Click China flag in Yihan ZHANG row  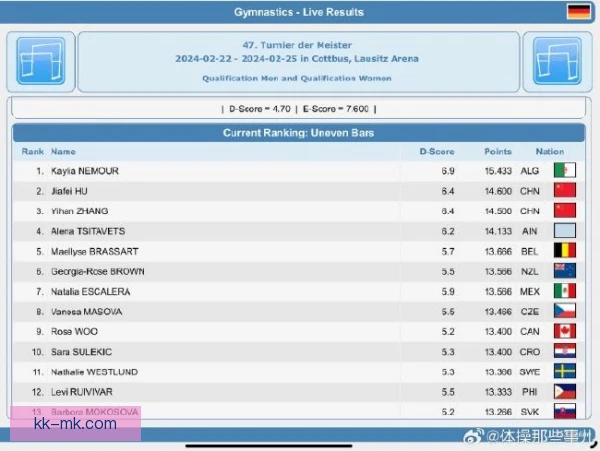click(x=565, y=211)
